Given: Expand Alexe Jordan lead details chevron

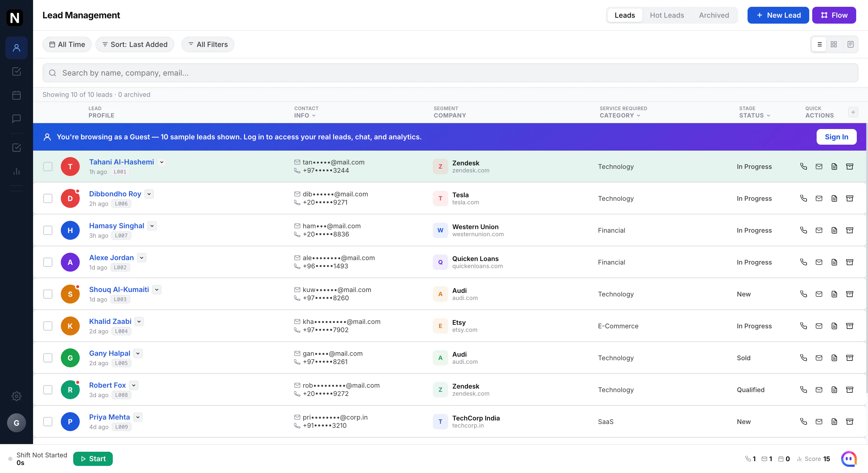Looking at the screenshot, I should (x=142, y=258).
